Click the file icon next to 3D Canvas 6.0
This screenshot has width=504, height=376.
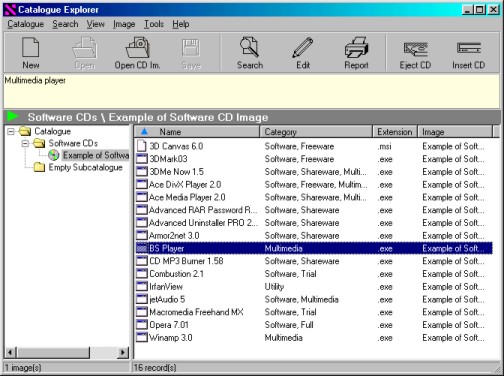(x=142, y=146)
